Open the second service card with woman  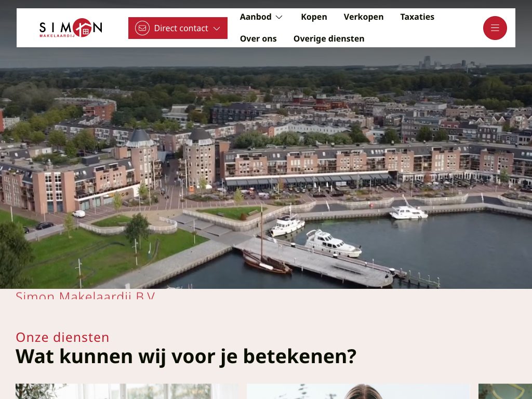[x=358, y=391]
